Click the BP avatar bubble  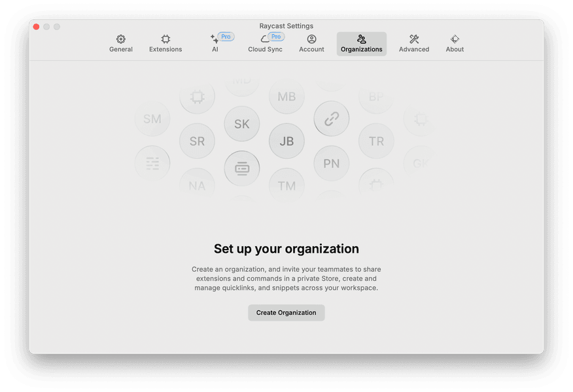[x=376, y=96]
